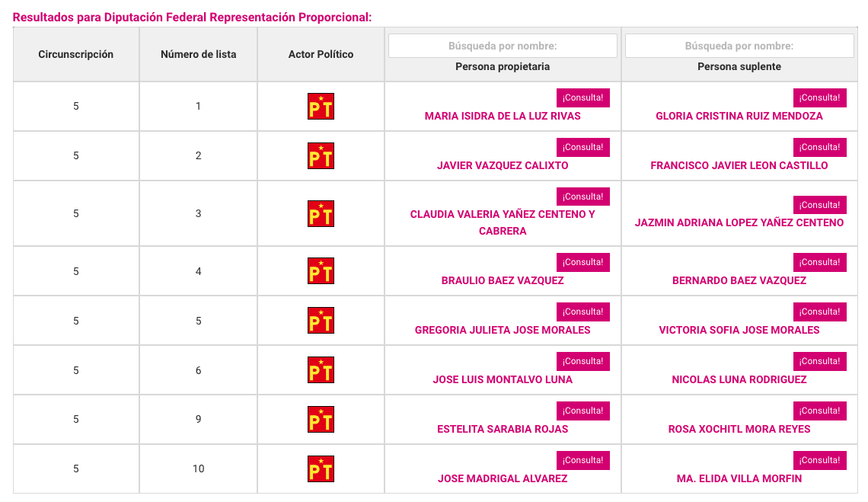
Task: Click the PT logo in list number 6 row
Action: tap(321, 370)
